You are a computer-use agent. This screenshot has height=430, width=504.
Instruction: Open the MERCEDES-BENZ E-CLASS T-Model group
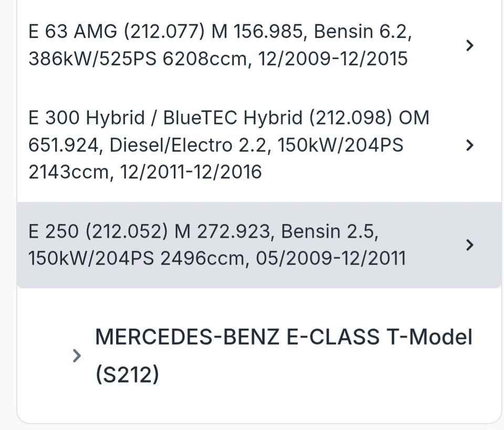[x=283, y=337]
